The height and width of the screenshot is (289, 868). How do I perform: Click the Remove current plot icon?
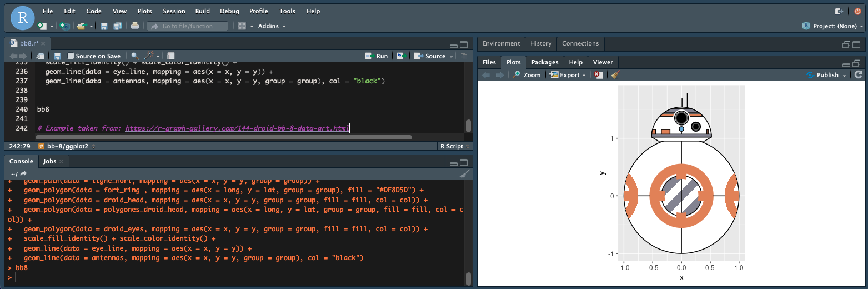point(598,75)
